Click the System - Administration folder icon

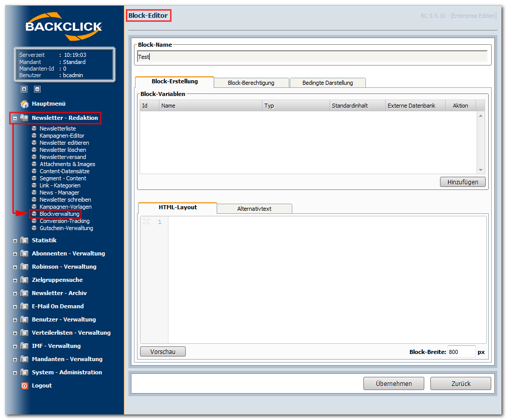tap(24, 372)
